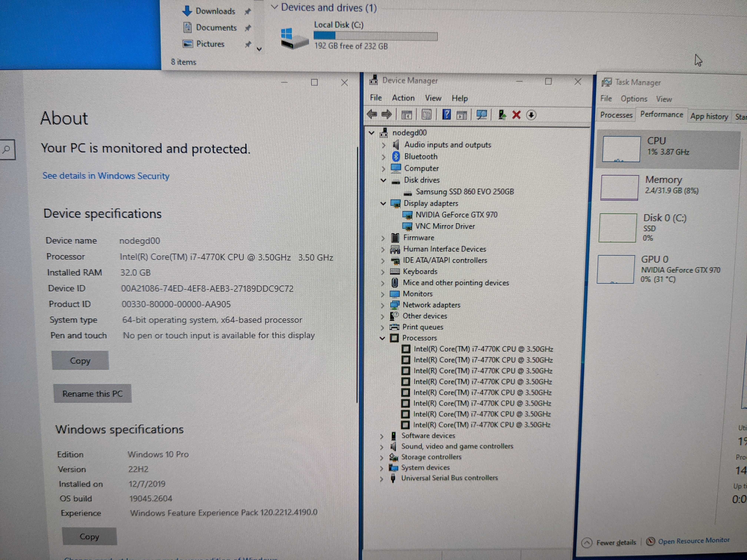Click Copy under Windows specifications
The image size is (747, 560).
click(x=89, y=536)
